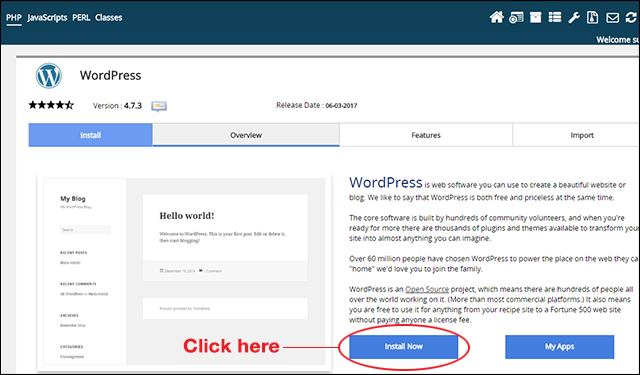Click the archive box icon in header
The width and height of the screenshot is (640, 375).
click(x=535, y=18)
